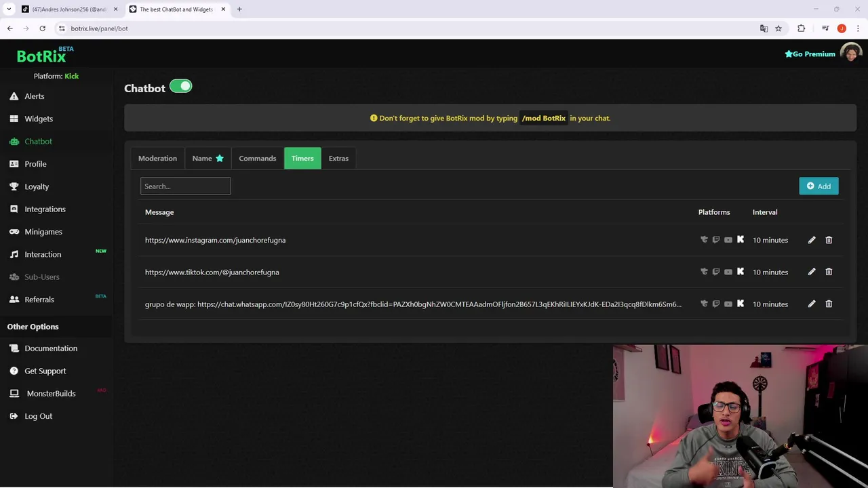Click the Kick platform label
Screen dimensions: 868x488
pos(71,76)
